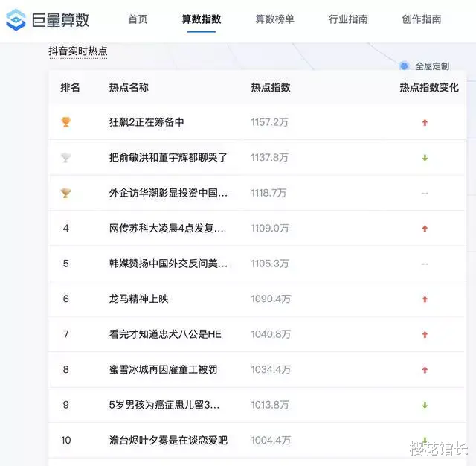Click the 1118.7万 index value
476x466 pixels.
click(268, 193)
